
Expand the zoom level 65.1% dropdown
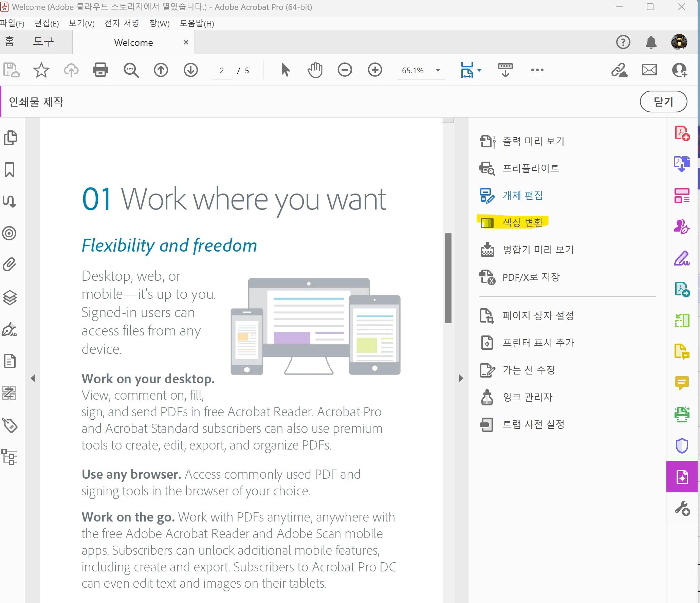point(438,70)
